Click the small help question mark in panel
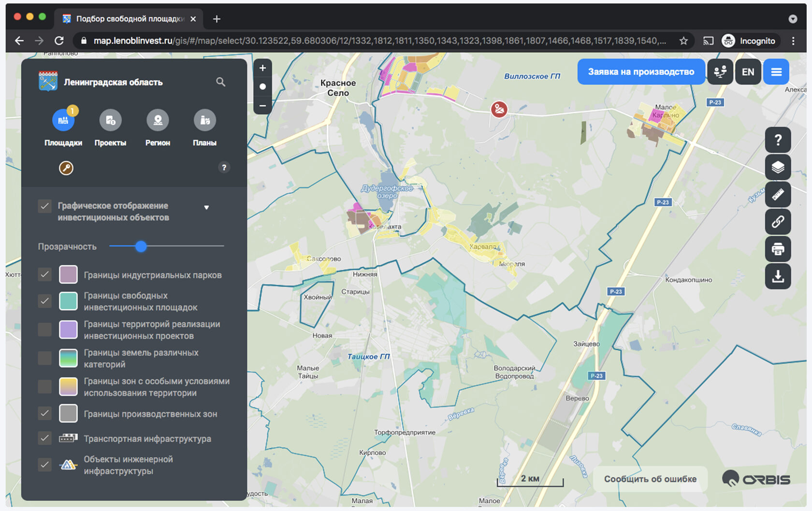Screen dimensions: 812x511 [x=224, y=168]
